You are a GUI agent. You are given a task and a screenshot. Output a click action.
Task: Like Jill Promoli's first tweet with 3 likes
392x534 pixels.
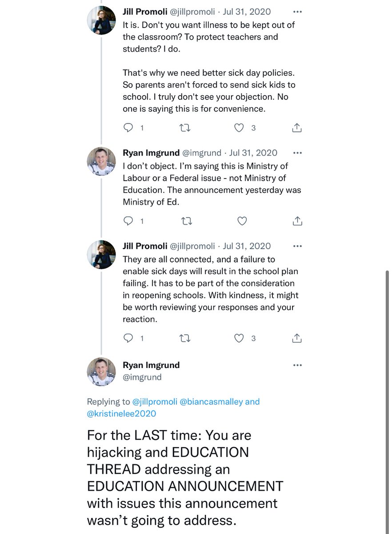coord(240,128)
